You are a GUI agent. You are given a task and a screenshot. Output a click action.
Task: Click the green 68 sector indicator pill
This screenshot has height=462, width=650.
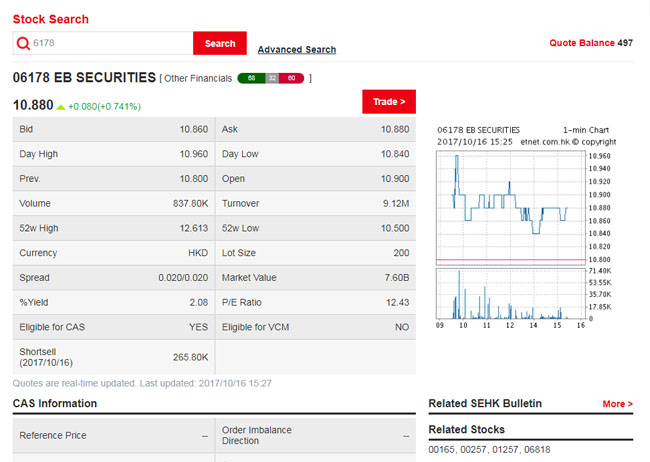click(251, 78)
